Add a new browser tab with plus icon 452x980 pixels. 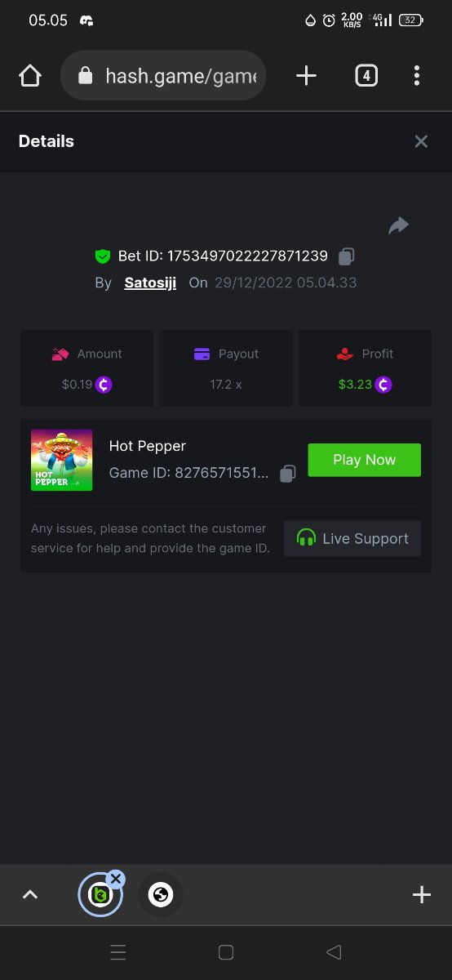[306, 77]
